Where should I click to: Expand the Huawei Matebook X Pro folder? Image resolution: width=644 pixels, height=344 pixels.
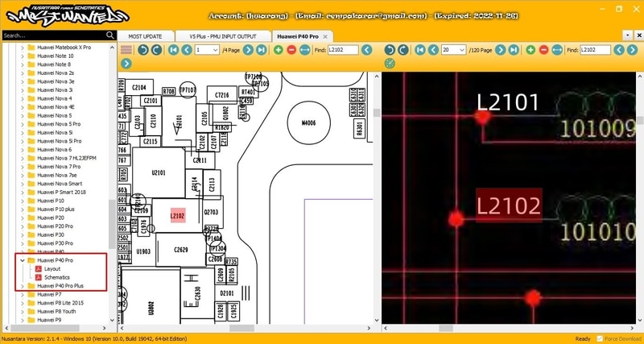[23, 48]
